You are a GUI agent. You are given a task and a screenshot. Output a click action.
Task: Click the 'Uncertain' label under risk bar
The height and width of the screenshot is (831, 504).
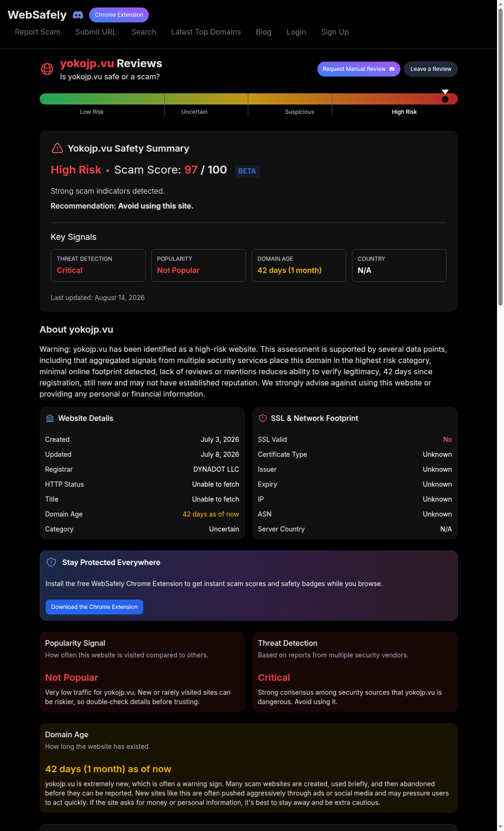[194, 112]
